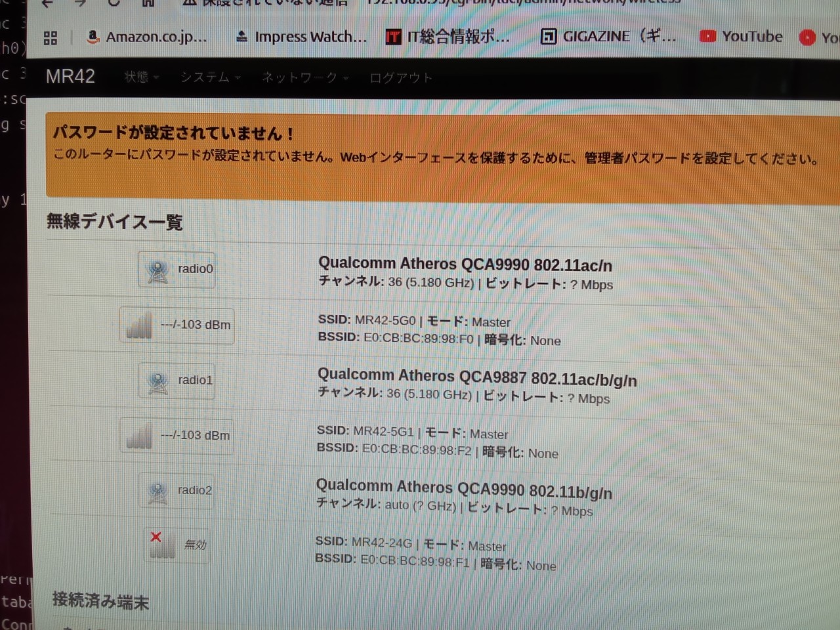This screenshot has height=630, width=840.
Task: Select ログアウト in the navigation bar
Action: [x=401, y=78]
